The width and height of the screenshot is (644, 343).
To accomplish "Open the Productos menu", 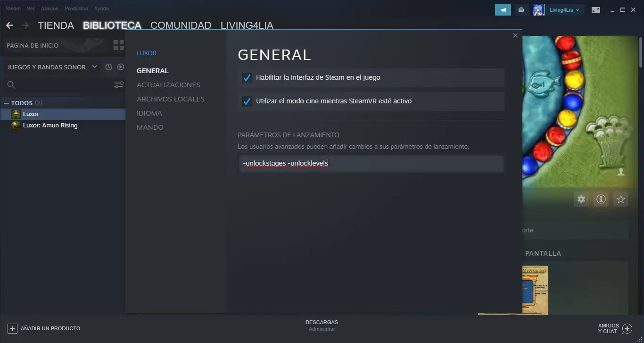I will (76, 8).
